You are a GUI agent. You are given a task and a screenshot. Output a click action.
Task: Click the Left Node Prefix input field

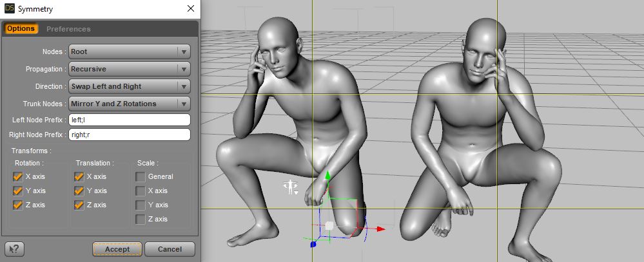pos(130,120)
